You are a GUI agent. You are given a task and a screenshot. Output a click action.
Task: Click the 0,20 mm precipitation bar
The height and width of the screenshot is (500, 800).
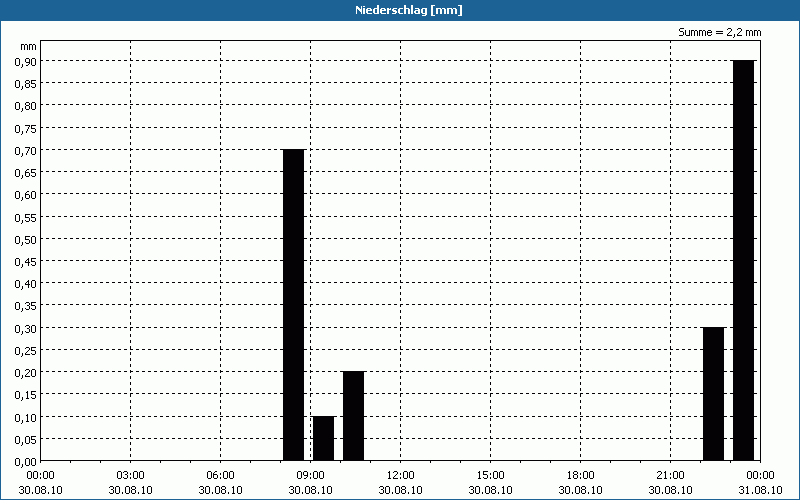pyautogui.click(x=354, y=416)
